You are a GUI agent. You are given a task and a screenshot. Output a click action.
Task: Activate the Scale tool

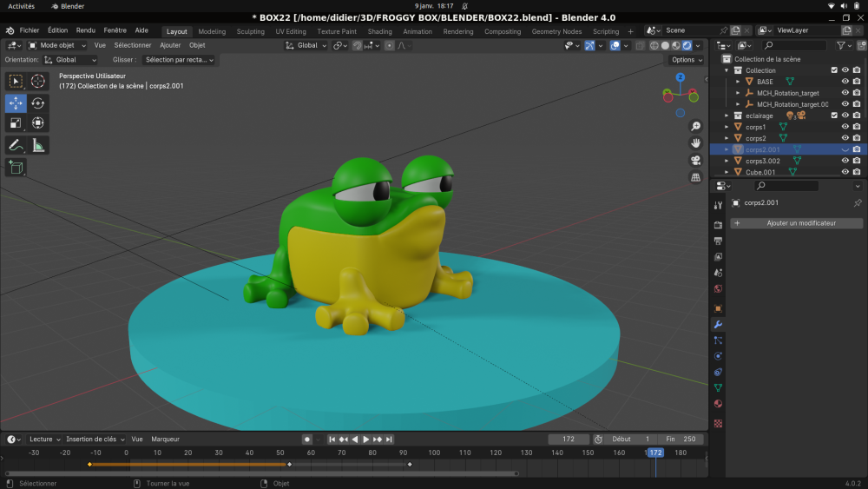click(16, 123)
